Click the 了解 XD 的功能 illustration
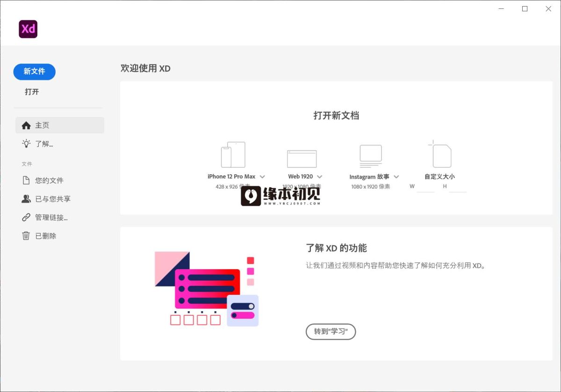 [x=207, y=289]
